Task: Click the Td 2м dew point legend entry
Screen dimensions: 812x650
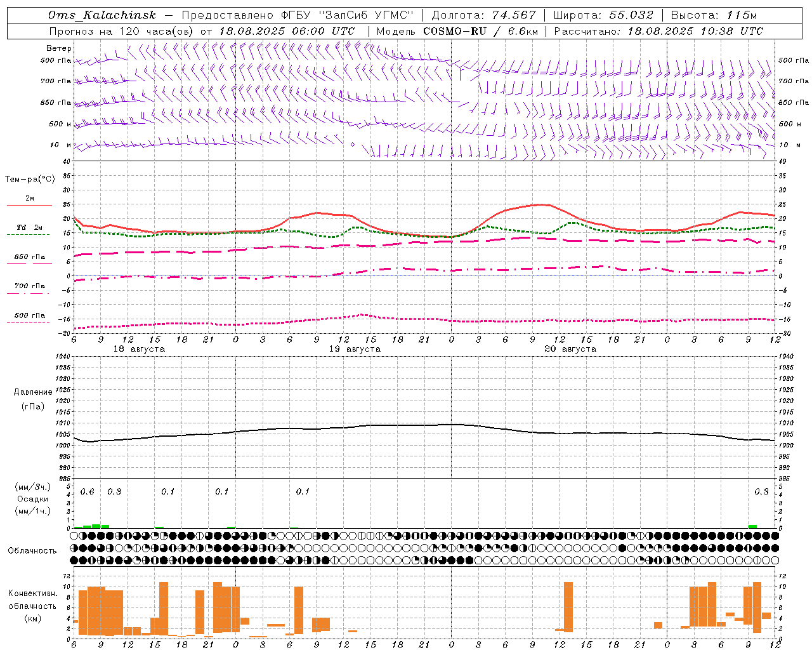Action: click(x=30, y=227)
